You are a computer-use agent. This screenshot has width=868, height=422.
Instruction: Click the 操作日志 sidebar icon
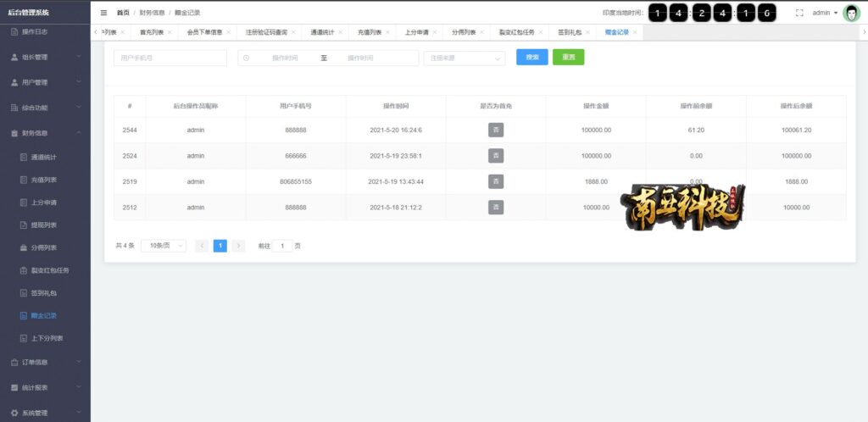pyautogui.click(x=15, y=31)
